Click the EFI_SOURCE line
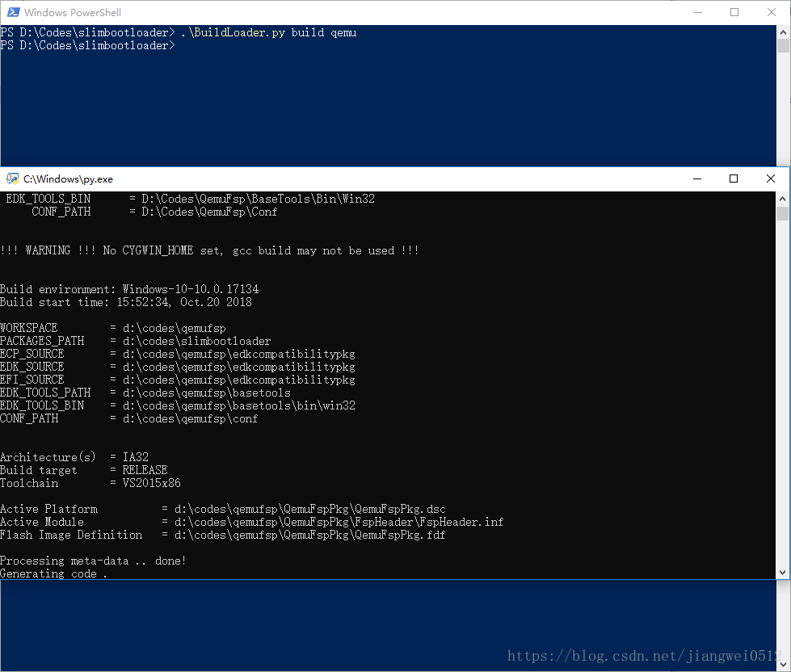 coord(178,380)
